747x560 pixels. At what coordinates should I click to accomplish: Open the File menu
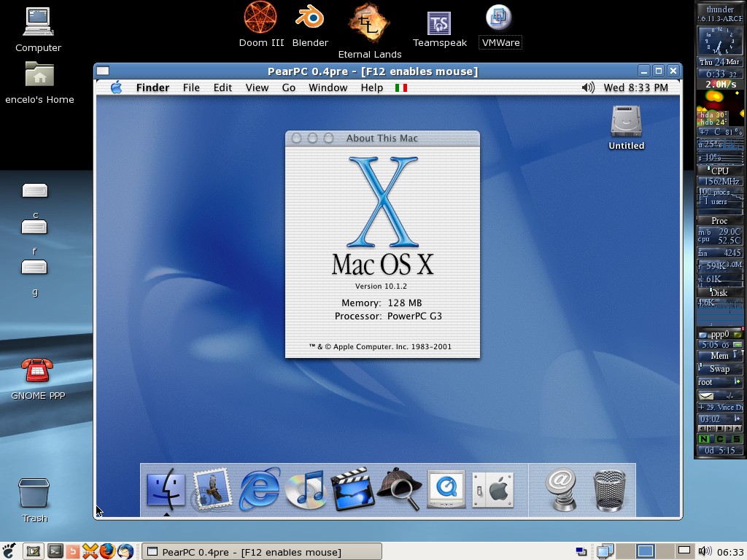[x=191, y=87]
